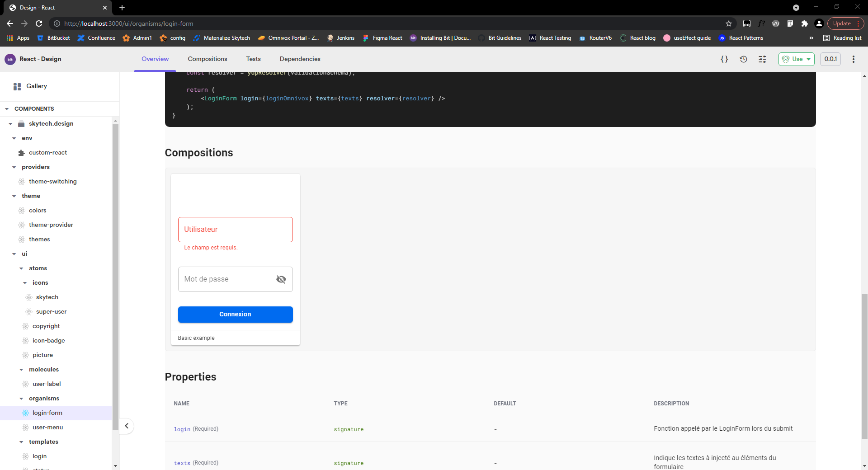Click the site info icon in address bar
The image size is (868, 470).
[x=57, y=23]
